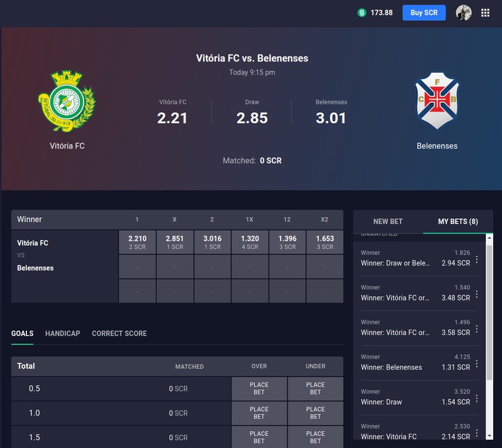This screenshot has width=502, height=448.
Task: Click scrollbar up arrow in My Bets
Action: 489,238
